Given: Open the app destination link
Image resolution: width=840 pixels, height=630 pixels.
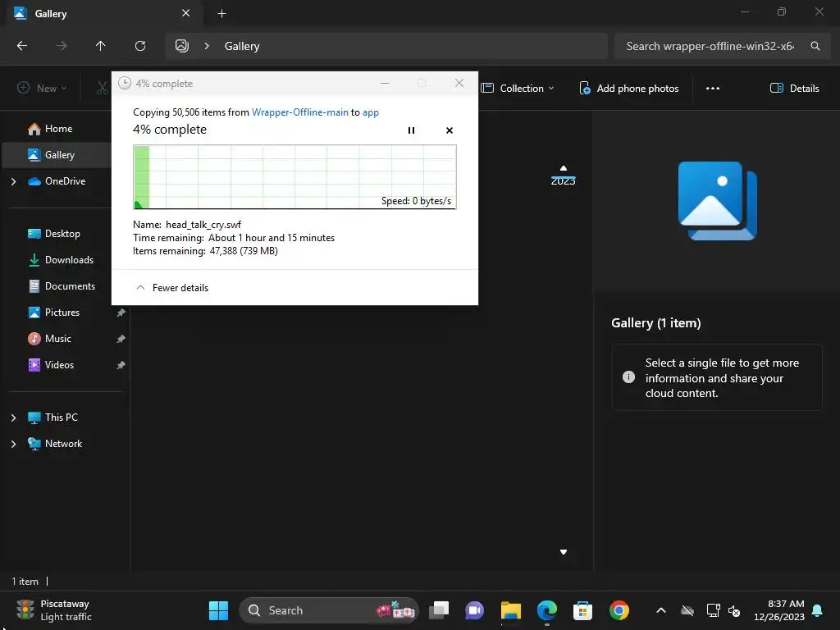Looking at the screenshot, I should click(371, 112).
